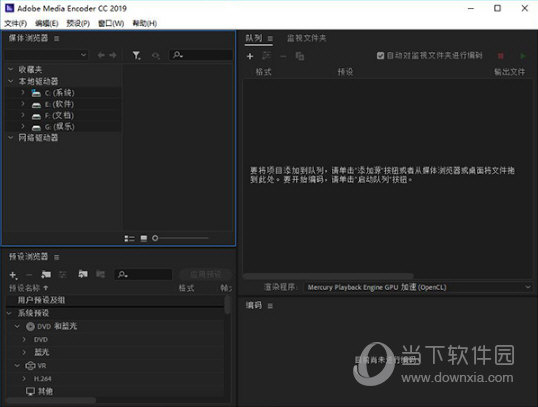The width and height of the screenshot is (538, 407).
Task: Open the 文件(F) menu
Action: pyautogui.click(x=15, y=23)
